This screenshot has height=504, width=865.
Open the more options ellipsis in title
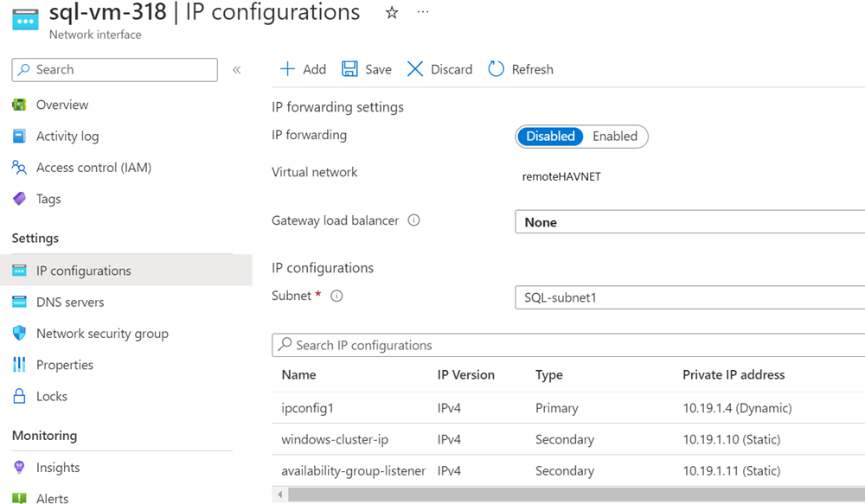[423, 13]
